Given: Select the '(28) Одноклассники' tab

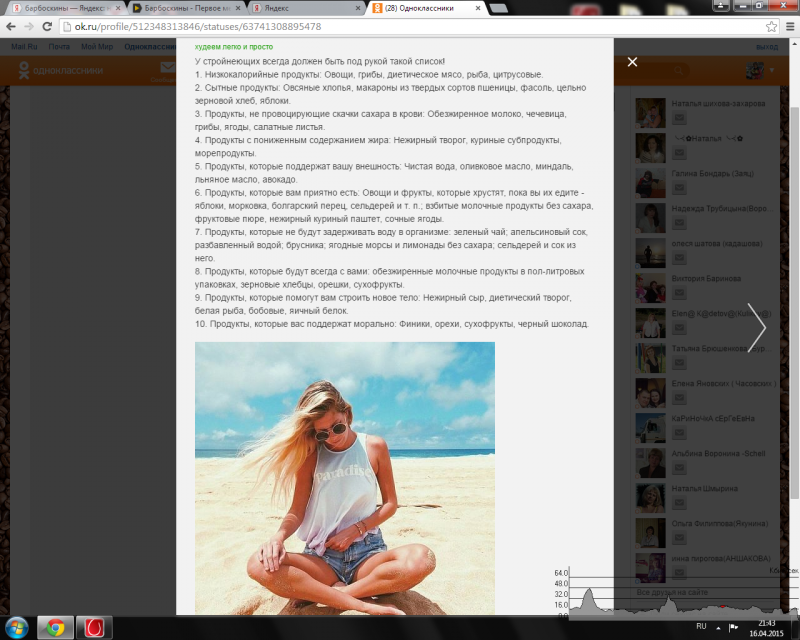Looking at the screenshot, I should tap(426, 8).
